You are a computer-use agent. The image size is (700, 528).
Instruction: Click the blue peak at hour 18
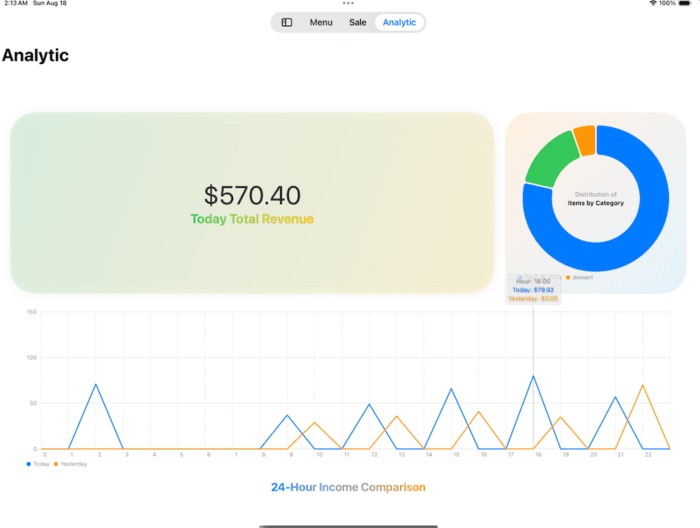pos(533,376)
